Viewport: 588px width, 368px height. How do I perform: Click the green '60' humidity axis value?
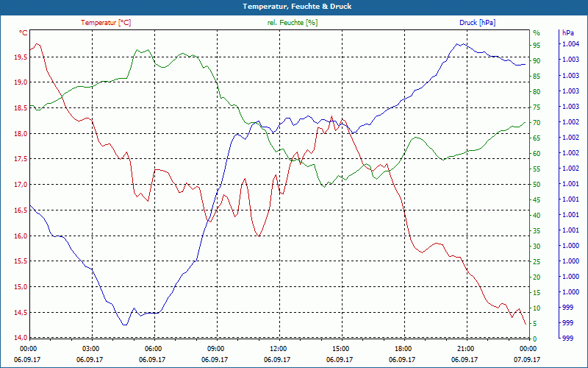(537, 154)
